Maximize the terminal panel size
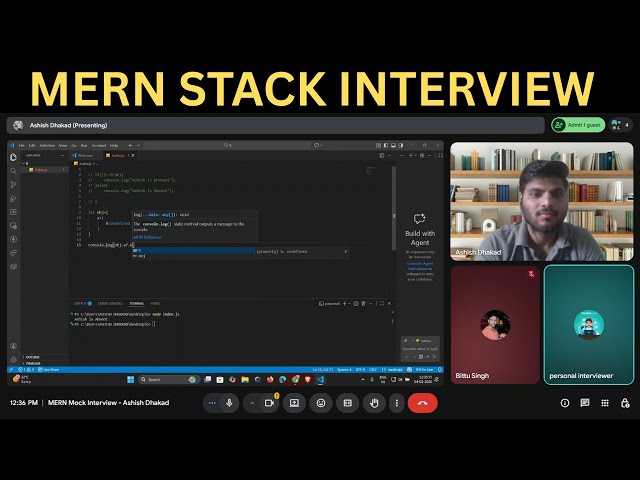 pos(382,304)
